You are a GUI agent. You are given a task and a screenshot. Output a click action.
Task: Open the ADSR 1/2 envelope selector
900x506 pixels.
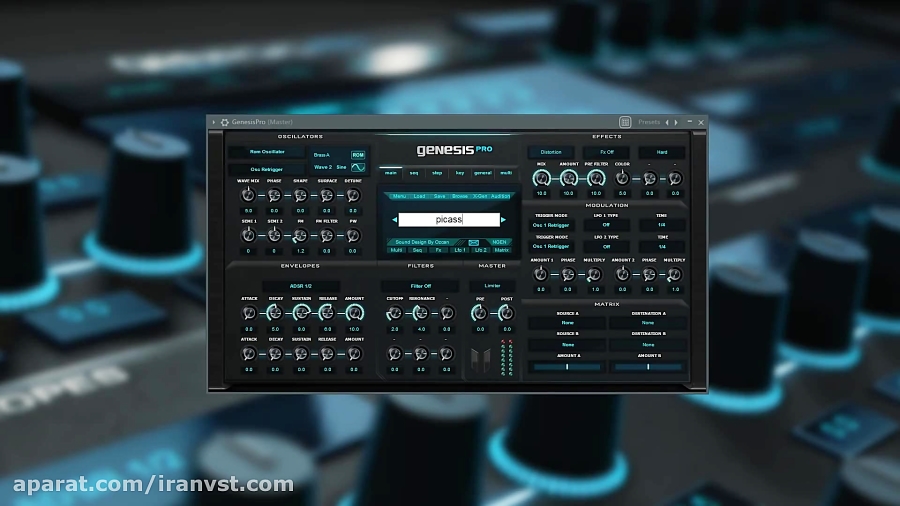(301, 286)
